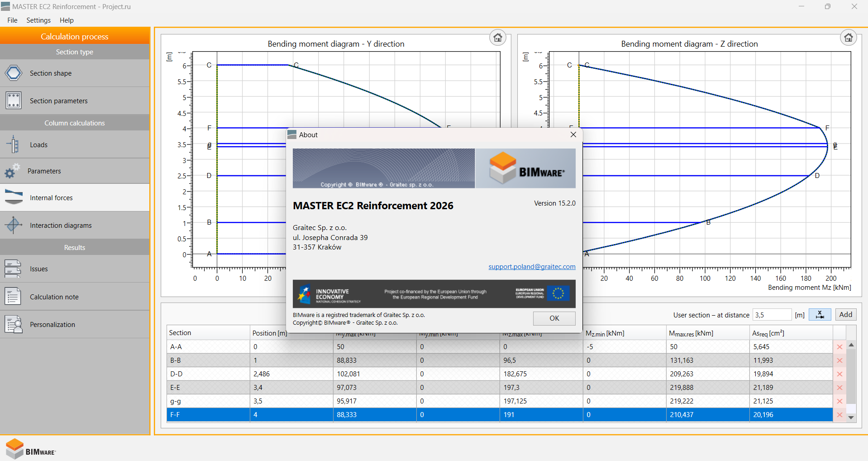Close the About dialog with OK
The width and height of the screenshot is (868, 461).
[x=554, y=318]
